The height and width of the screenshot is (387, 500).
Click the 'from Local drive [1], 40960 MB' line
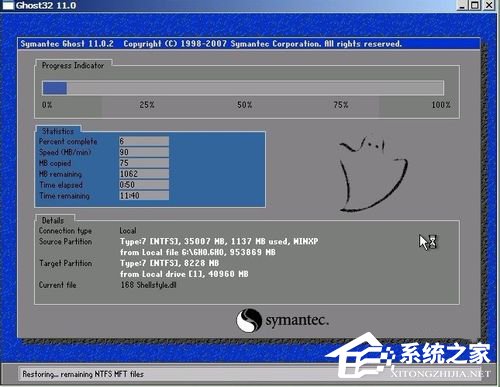coord(184,274)
